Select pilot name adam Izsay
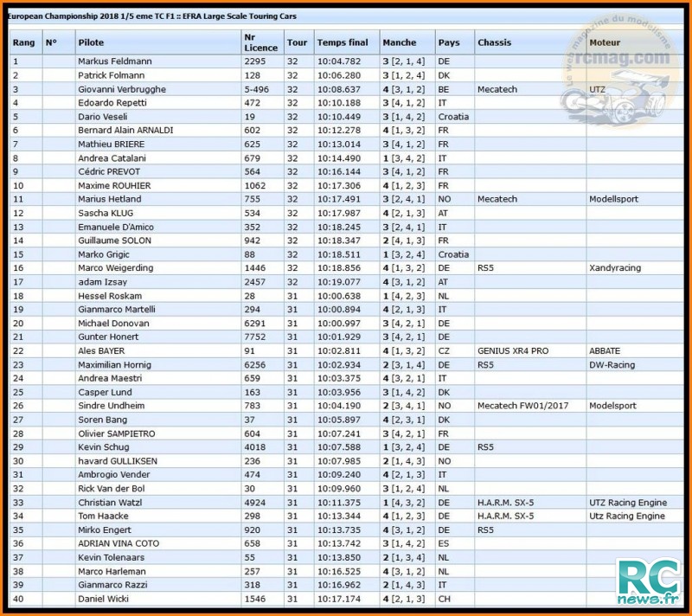This screenshot has height=616, width=692. point(102,282)
